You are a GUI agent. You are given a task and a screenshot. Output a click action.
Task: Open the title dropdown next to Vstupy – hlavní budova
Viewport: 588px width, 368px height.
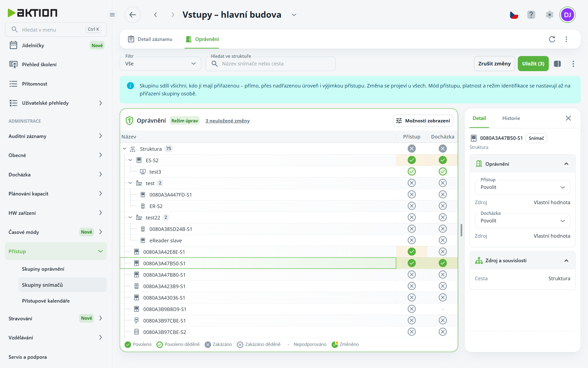(x=294, y=15)
